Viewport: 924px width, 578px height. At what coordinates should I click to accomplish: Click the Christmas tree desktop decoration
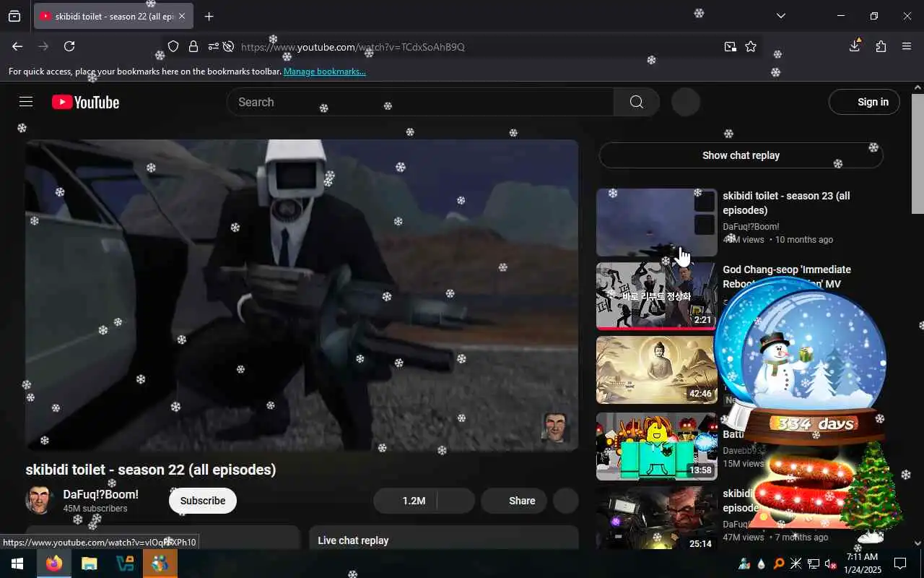point(873,492)
